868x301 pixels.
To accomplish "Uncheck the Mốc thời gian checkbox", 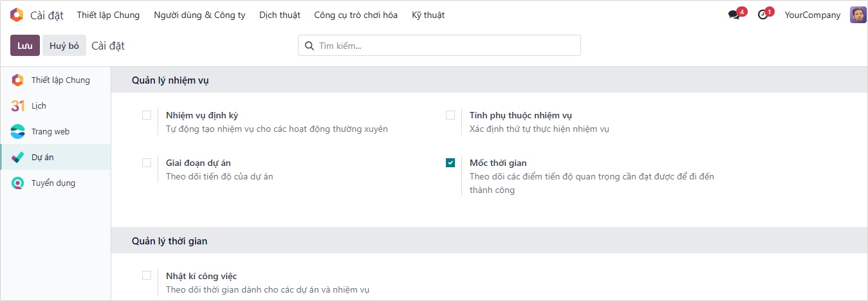I will tap(450, 163).
